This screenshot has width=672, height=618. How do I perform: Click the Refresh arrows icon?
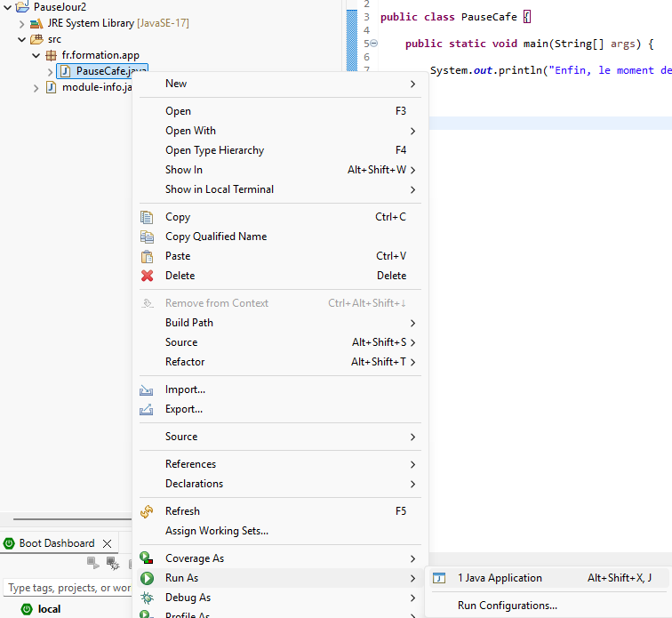pyautogui.click(x=148, y=511)
